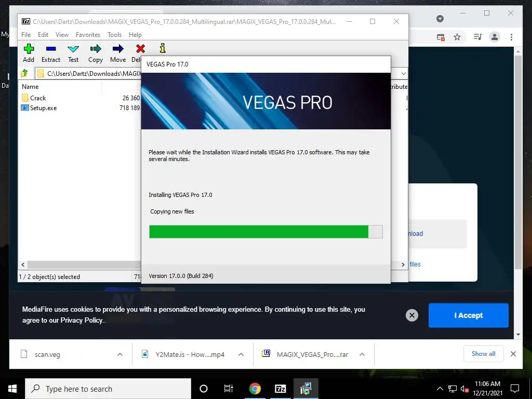Expand options for MAGIX_VEGAS_Pro rar download
The height and width of the screenshot is (399, 532).
click(x=362, y=354)
